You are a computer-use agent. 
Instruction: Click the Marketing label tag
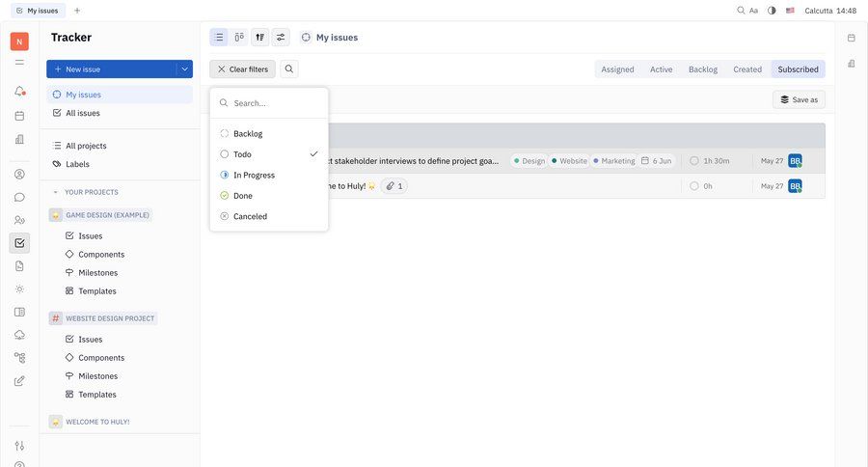coord(614,161)
